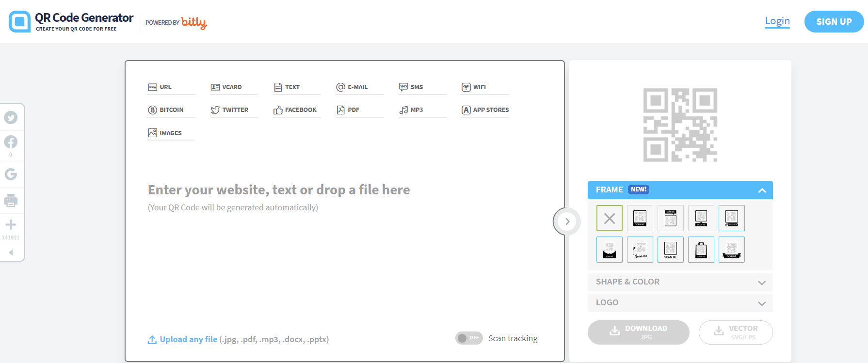Select the no-frame X option

click(x=610, y=218)
